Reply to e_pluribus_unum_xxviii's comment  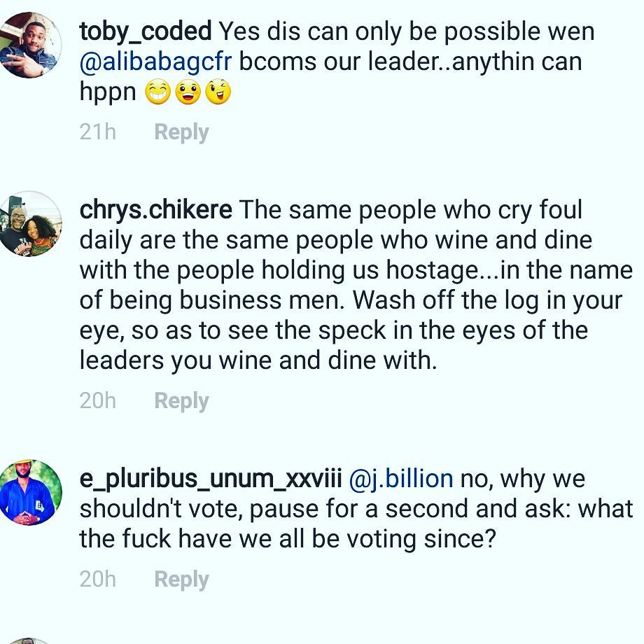pyautogui.click(x=181, y=579)
